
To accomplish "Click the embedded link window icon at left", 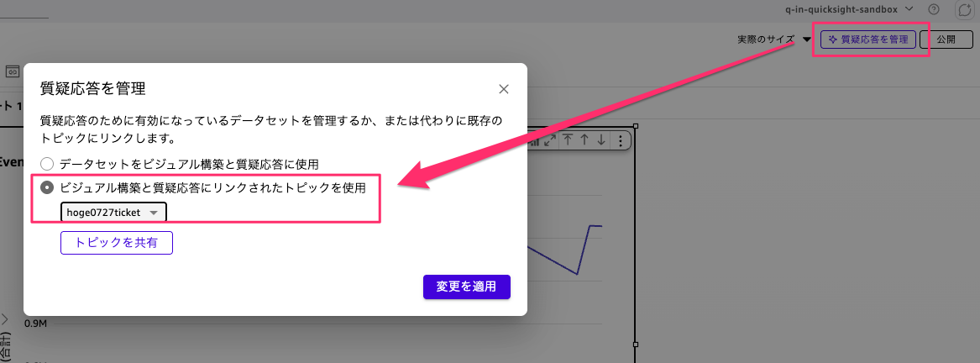I will [13, 71].
